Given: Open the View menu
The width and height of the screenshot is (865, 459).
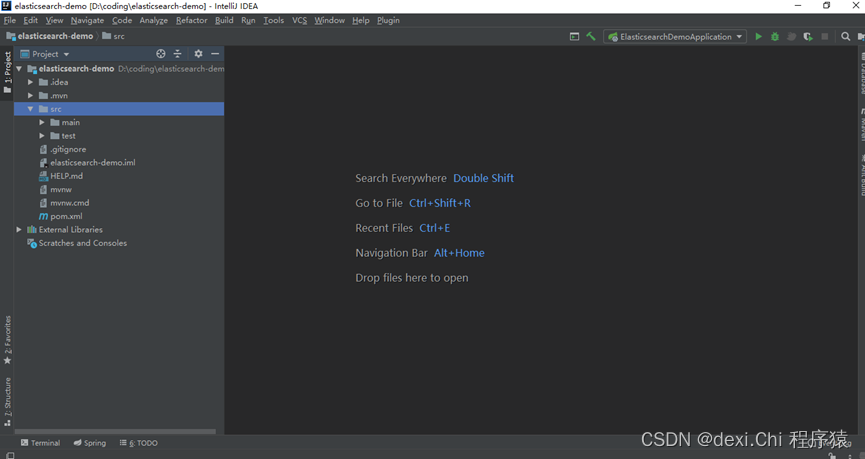Looking at the screenshot, I should pyautogui.click(x=54, y=20).
